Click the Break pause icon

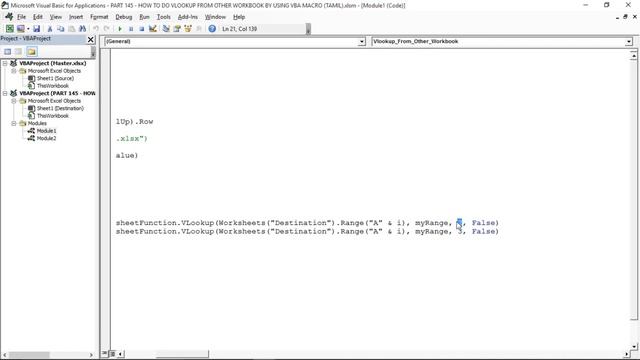pos(131,29)
